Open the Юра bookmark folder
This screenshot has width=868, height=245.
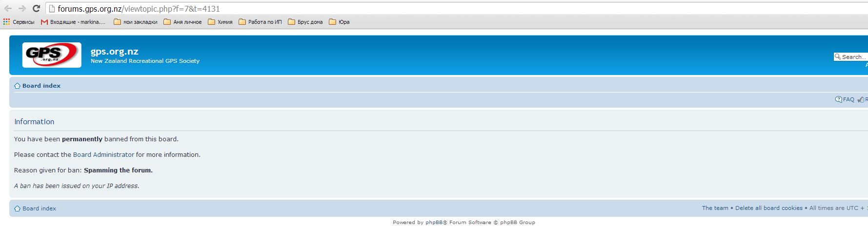click(339, 22)
